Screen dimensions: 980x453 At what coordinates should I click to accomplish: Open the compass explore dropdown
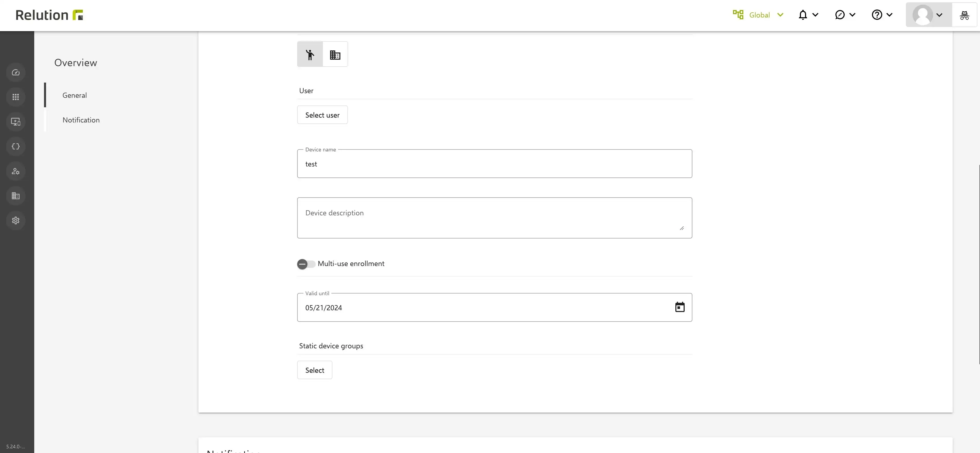(845, 15)
